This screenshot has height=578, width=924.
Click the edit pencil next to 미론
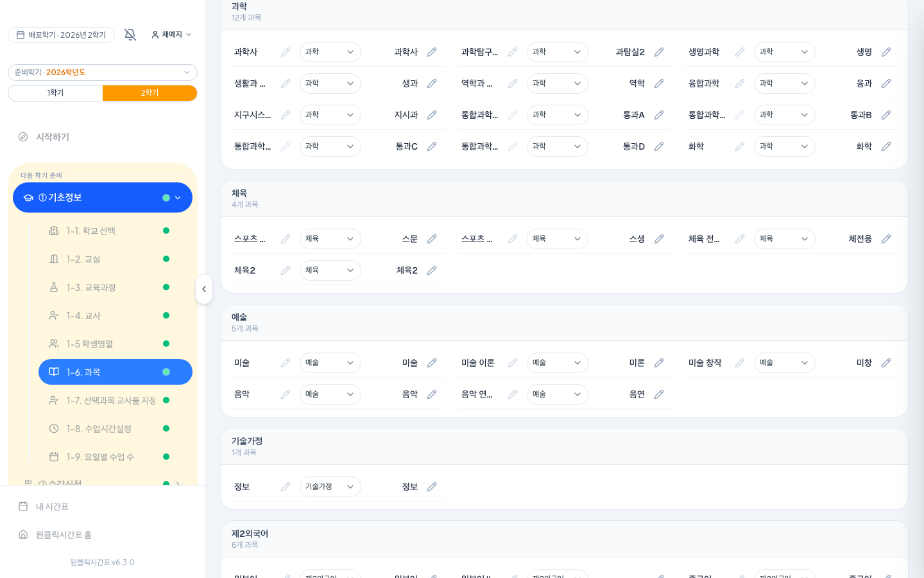tap(659, 363)
